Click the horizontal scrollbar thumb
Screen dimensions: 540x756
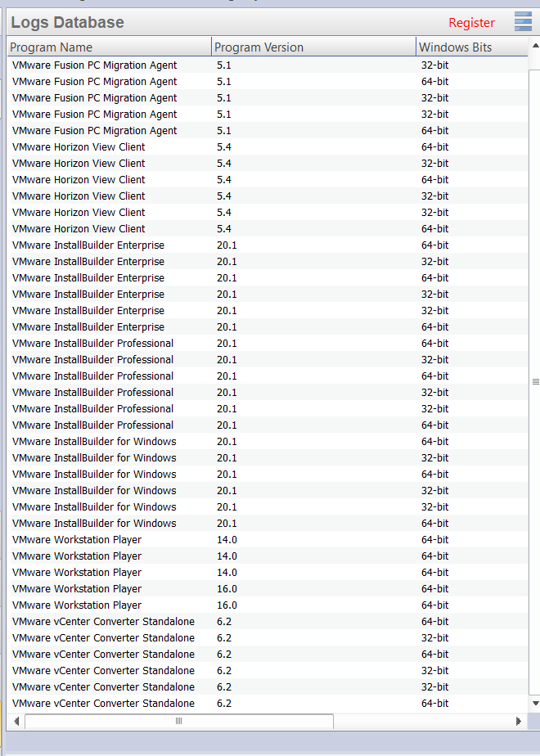(x=179, y=722)
